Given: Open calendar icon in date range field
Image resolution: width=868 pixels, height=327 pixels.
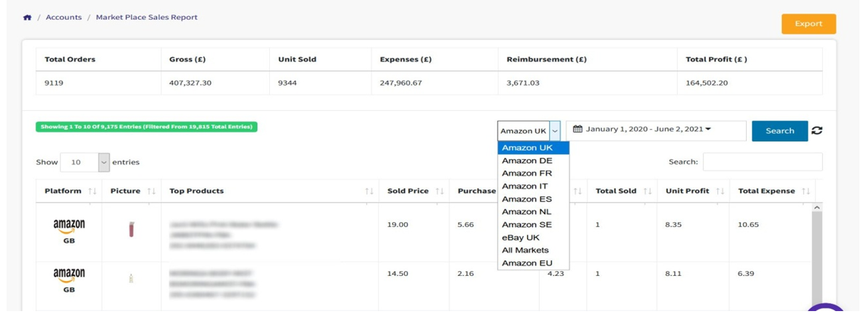Looking at the screenshot, I should 578,129.
